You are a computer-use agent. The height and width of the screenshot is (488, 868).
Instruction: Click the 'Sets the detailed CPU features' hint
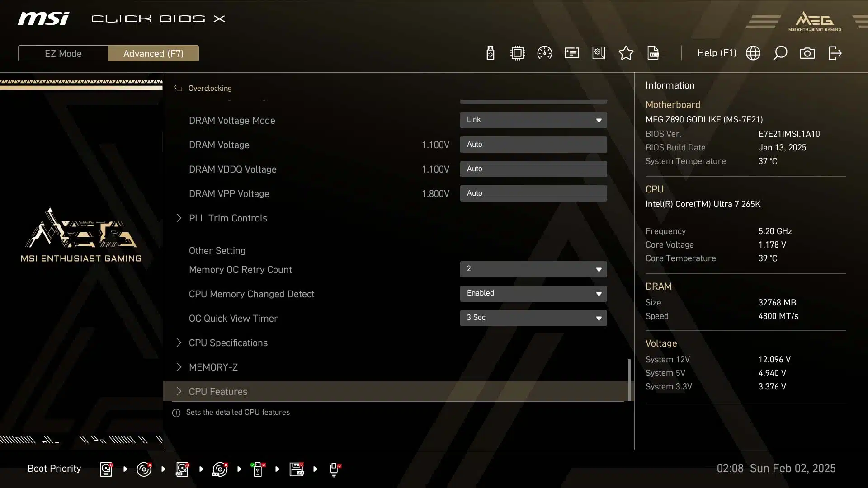pos(238,413)
